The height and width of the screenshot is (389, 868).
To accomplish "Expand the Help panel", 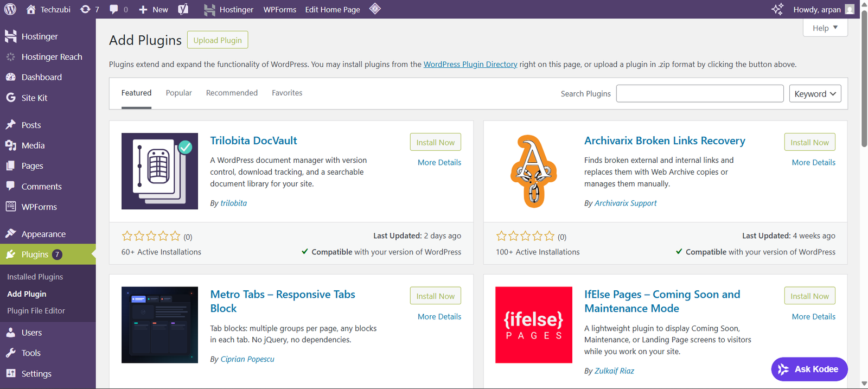I will (x=825, y=28).
